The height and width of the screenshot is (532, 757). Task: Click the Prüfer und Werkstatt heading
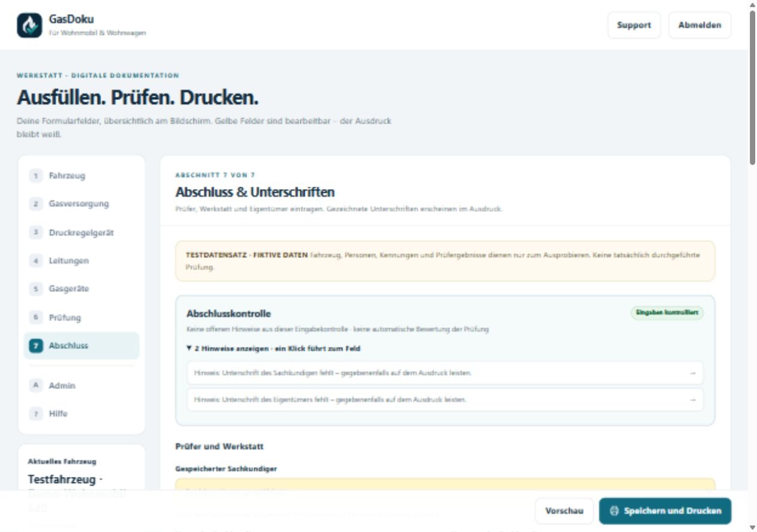pyautogui.click(x=220, y=446)
